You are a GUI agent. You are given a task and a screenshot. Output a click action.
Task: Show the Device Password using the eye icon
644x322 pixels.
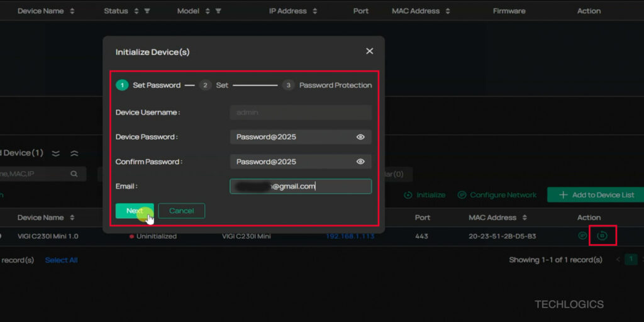360,136
